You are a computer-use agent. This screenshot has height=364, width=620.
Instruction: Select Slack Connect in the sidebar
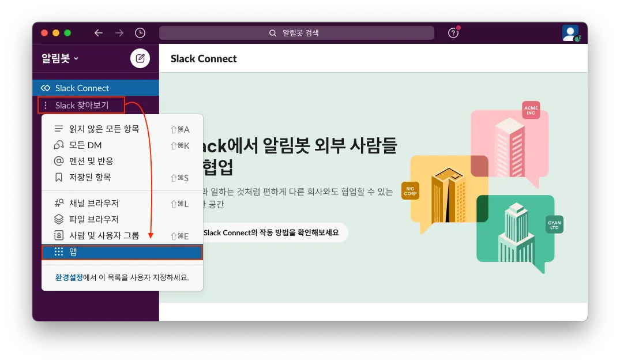pos(96,88)
